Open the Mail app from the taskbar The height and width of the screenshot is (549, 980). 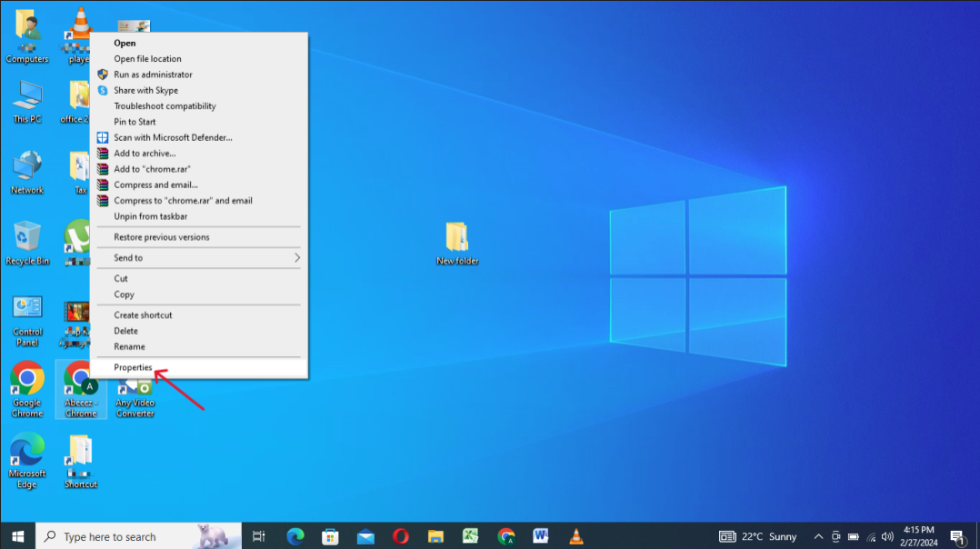pyautogui.click(x=365, y=536)
